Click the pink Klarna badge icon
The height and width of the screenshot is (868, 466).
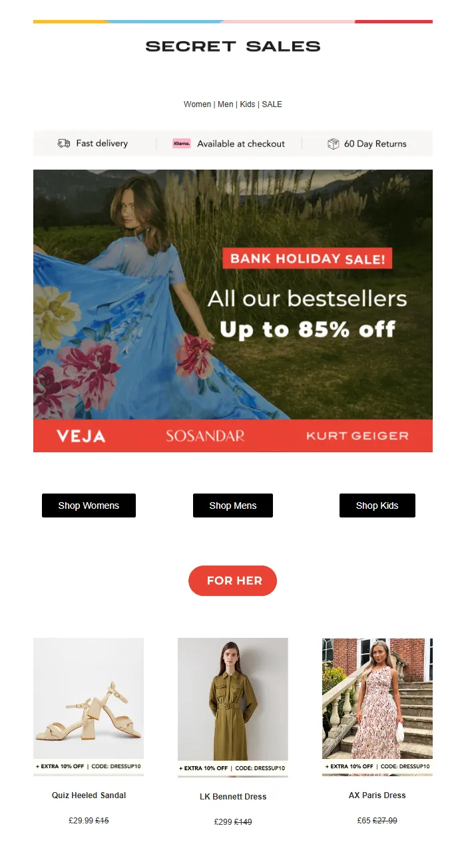click(182, 143)
